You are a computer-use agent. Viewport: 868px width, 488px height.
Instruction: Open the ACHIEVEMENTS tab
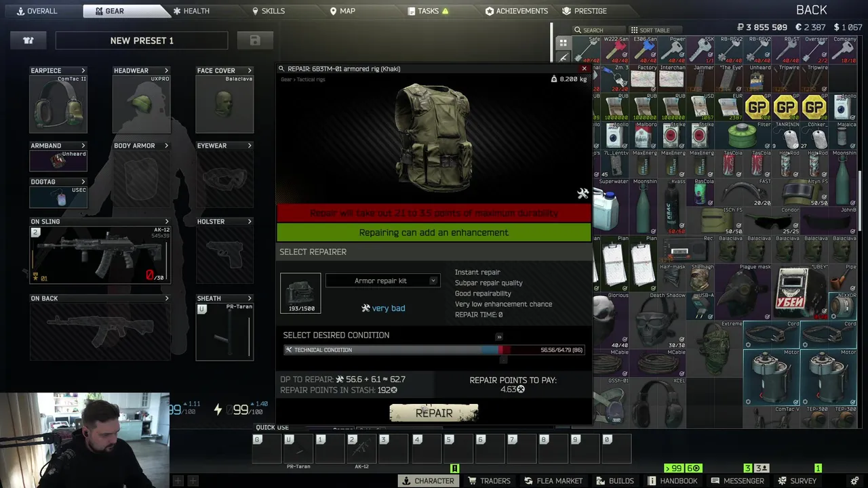point(517,11)
